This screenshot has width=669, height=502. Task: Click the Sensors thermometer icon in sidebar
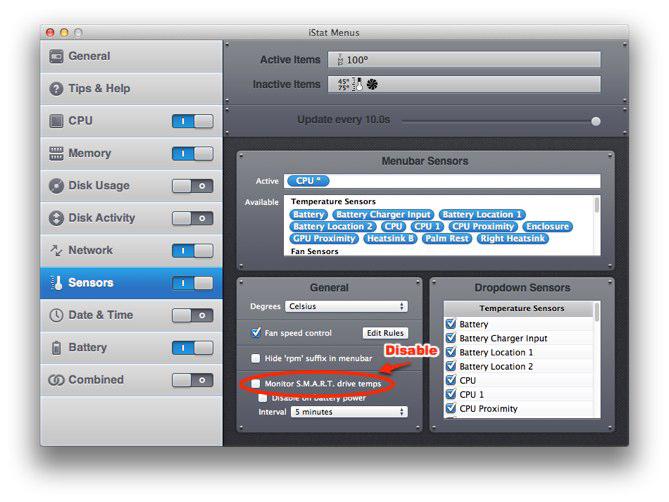point(57,282)
